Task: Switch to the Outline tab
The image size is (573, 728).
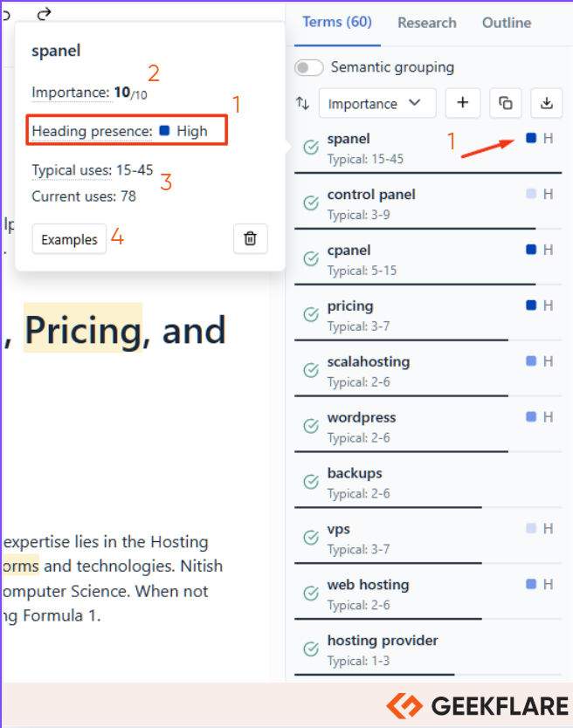Action: tap(507, 23)
